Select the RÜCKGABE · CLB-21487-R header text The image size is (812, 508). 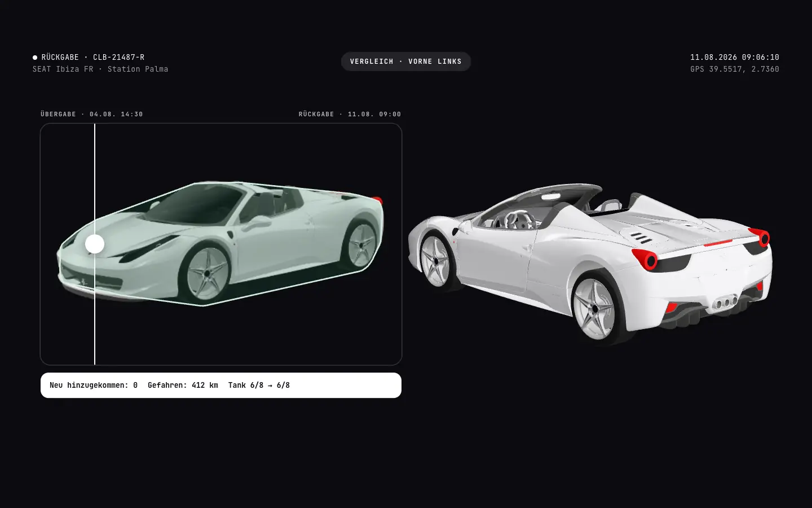point(93,57)
